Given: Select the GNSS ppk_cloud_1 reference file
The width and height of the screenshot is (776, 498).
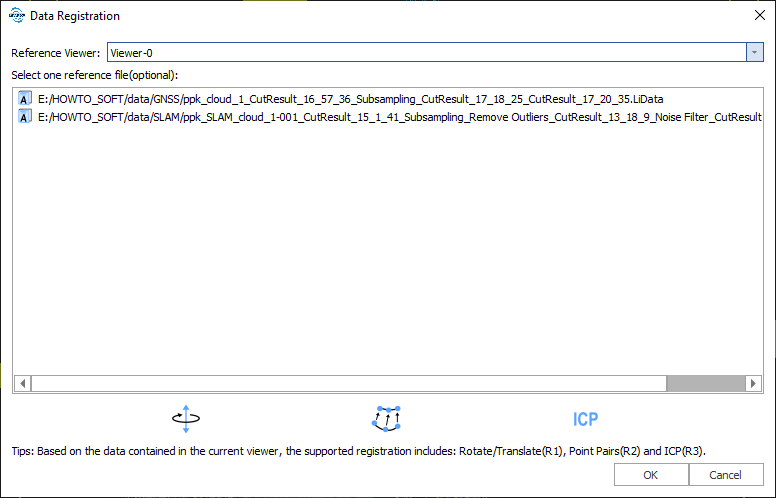Looking at the screenshot, I should tap(350, 100).
